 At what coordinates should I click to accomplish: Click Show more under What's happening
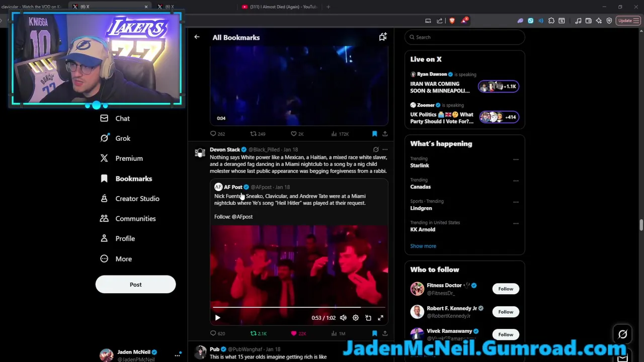click(423, 246)
